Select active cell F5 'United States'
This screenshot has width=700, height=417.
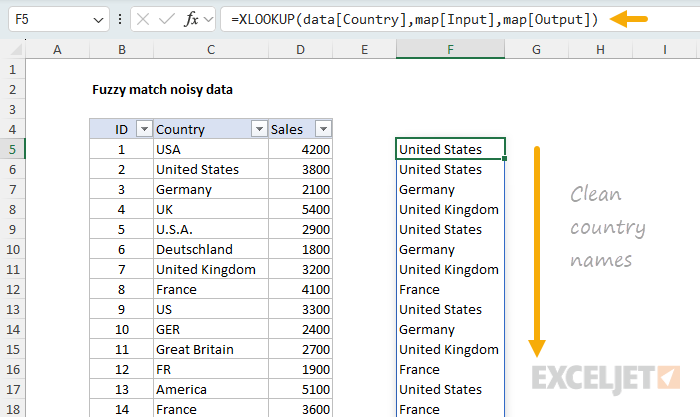click(450, 149)
